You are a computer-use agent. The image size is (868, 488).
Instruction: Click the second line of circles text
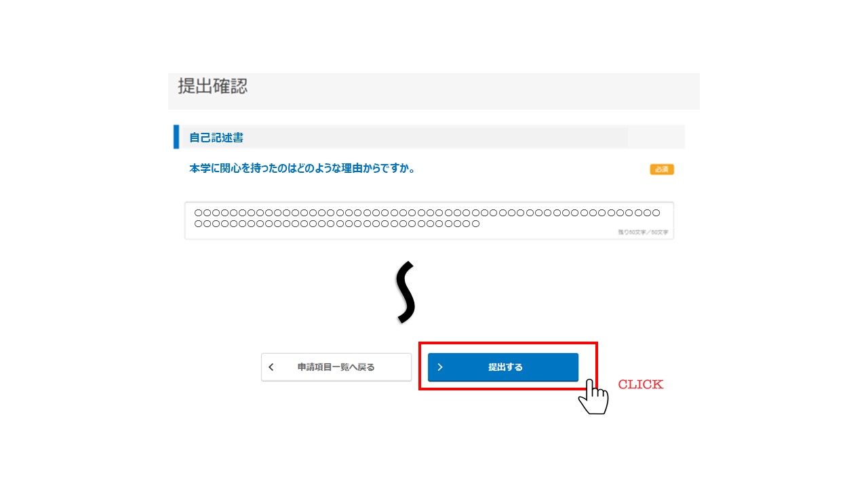click(x=337, y=224)
